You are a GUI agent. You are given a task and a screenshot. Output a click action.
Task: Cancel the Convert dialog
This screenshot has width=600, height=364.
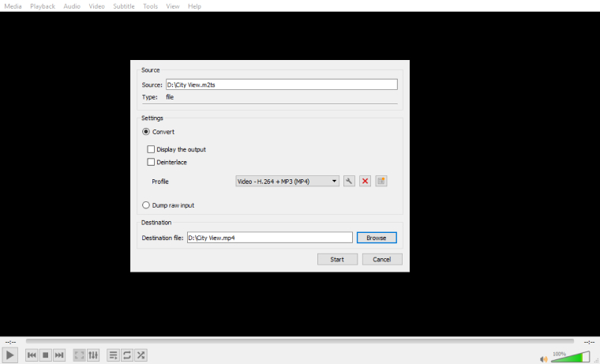pyautogui.click(x=382, y=259)
